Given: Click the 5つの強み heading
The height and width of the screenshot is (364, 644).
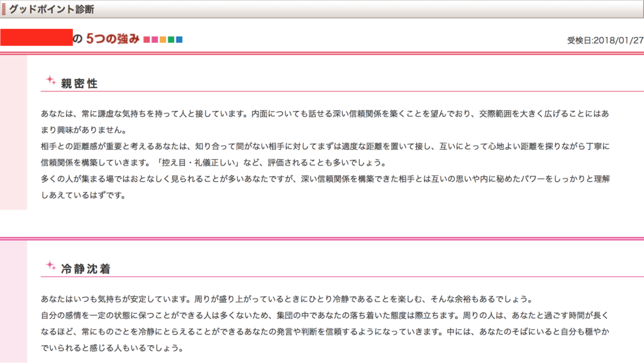Looking at the screenshot, I should [x=113, y=39].
